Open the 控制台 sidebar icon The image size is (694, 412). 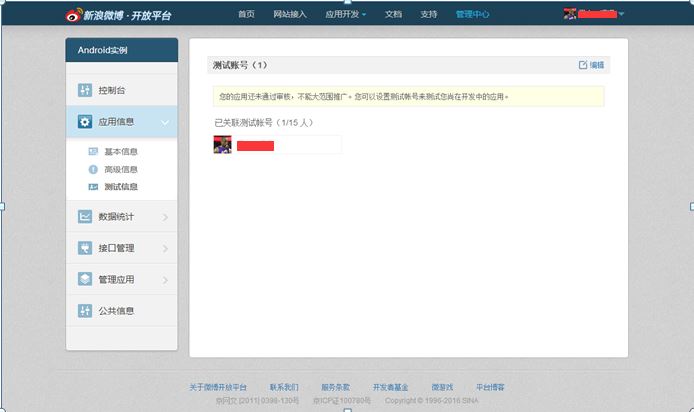point(85,90)
